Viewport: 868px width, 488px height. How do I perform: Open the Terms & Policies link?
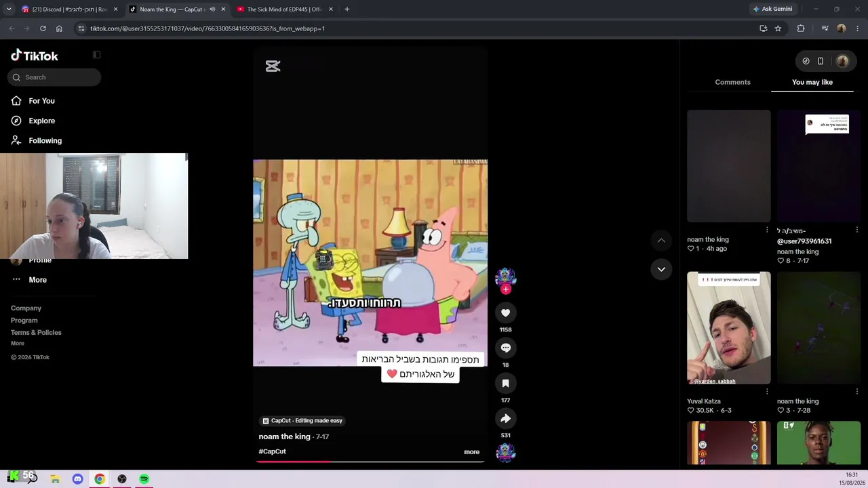click(x=36, y=333)
